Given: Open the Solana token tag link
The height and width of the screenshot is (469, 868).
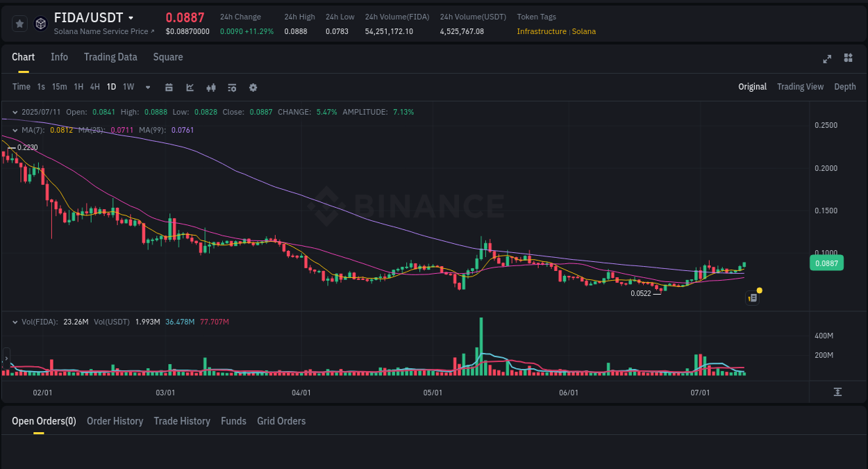Looking at the screenshot, I should pyautogui.click(x=584, y=31).
